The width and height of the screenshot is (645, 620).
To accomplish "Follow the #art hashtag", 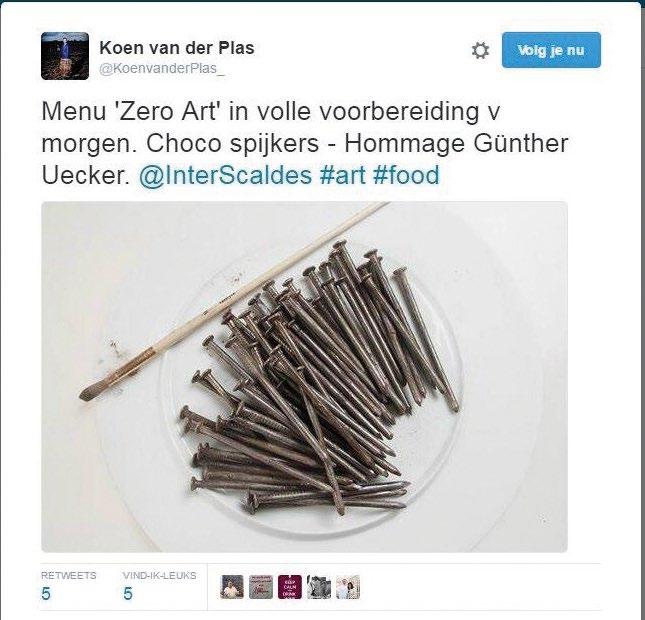I will [342, 175].
